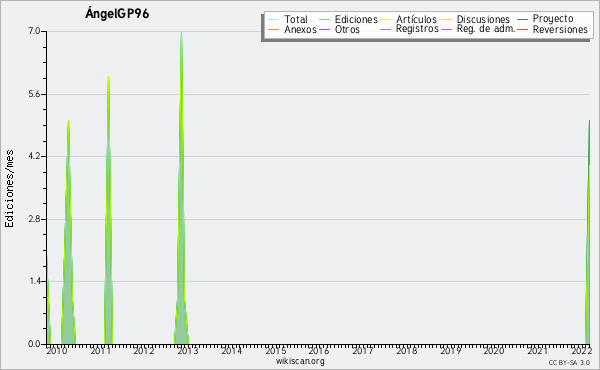This screenshot has height=370, width=600.
Task: Click the 0.0 y-axis value
Action: pos(34,344)
